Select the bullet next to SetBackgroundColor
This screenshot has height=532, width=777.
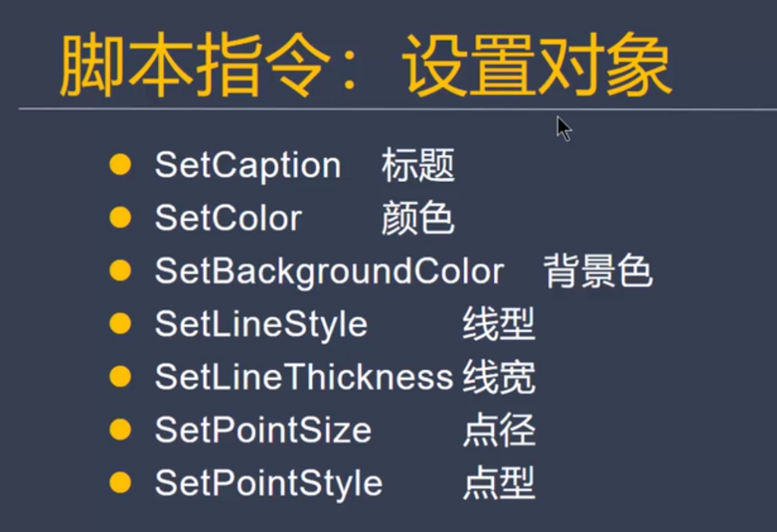pos(120,271)
